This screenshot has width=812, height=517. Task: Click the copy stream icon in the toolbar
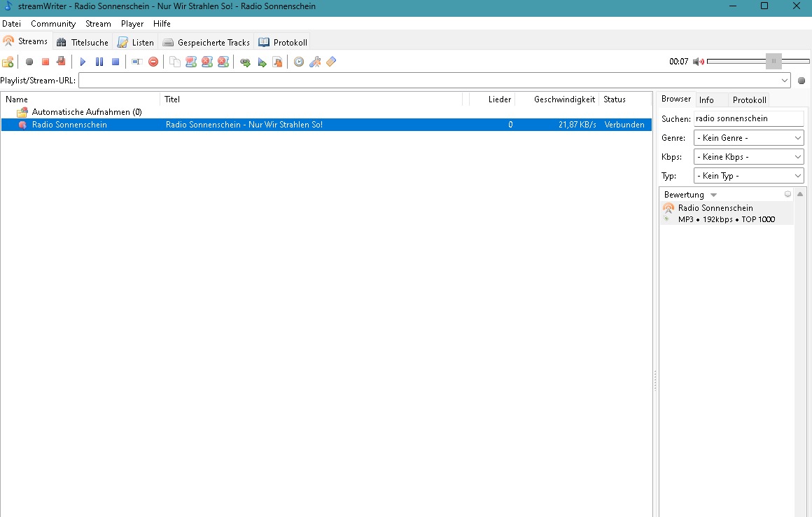click(x=175, y=62)
